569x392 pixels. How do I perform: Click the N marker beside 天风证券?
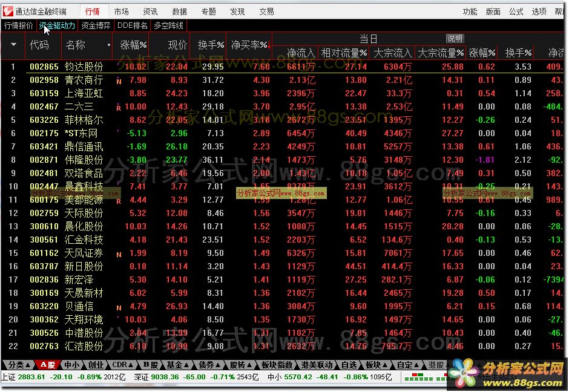(x=119, y=255)
